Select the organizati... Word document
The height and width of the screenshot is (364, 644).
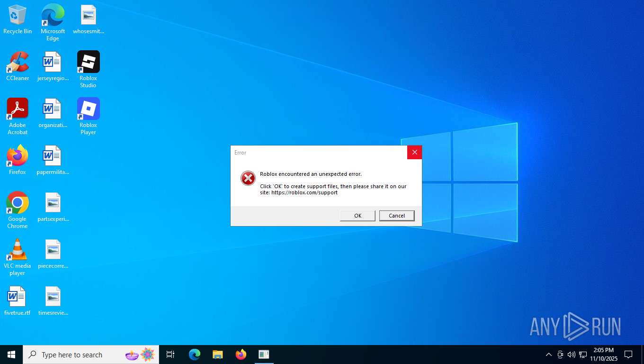tap(53, 113)
